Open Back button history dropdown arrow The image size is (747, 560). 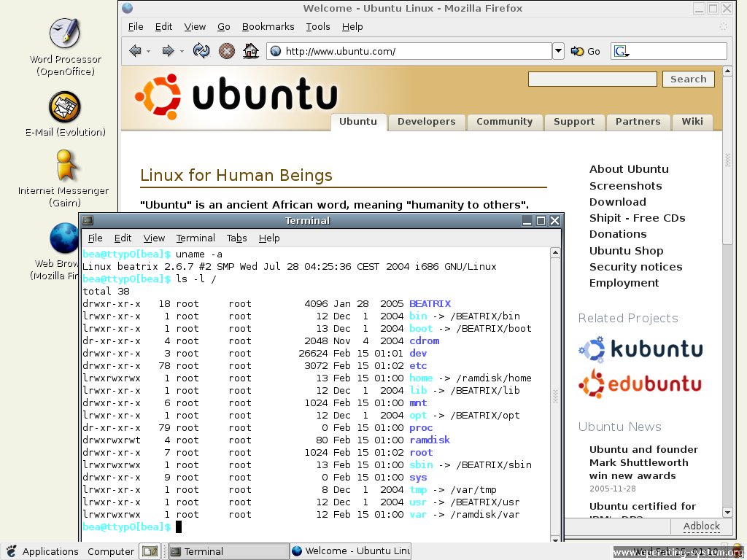[149, 51]
